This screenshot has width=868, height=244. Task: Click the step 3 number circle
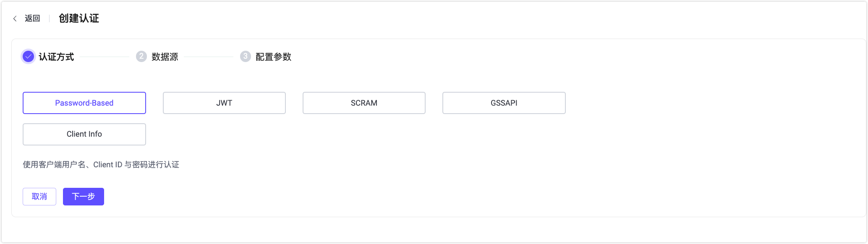pos(245,57)
